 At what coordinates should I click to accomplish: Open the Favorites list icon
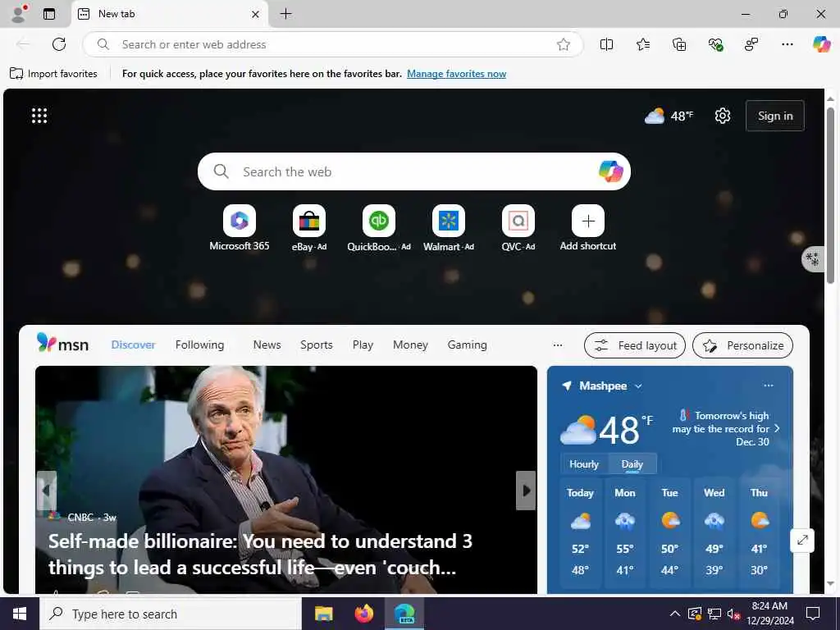643,44
